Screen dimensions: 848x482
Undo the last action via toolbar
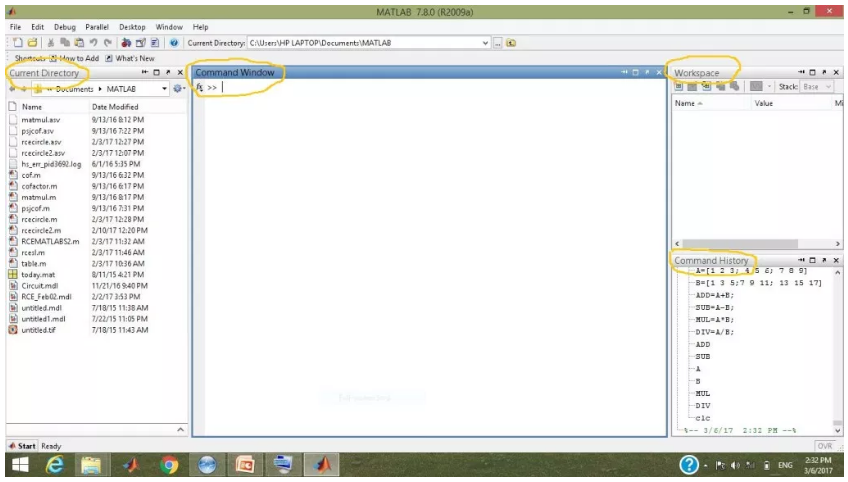pos(94,43)
